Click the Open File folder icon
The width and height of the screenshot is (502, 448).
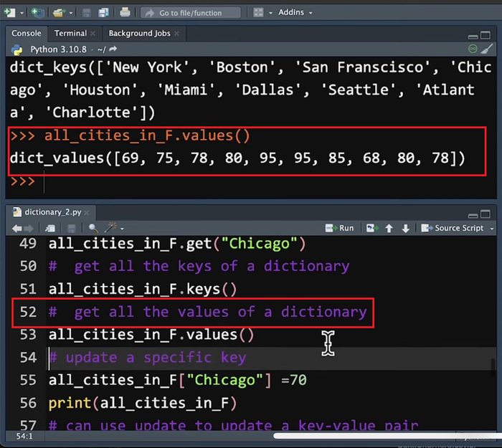click(x=59, y=12)
